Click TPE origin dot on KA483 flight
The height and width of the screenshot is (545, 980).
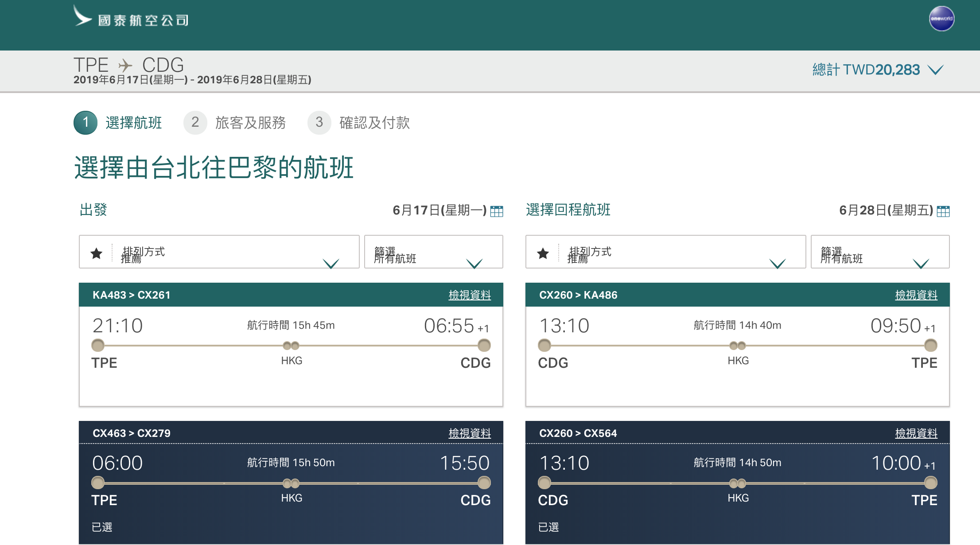pyautogui.click(x=98, y=345)
